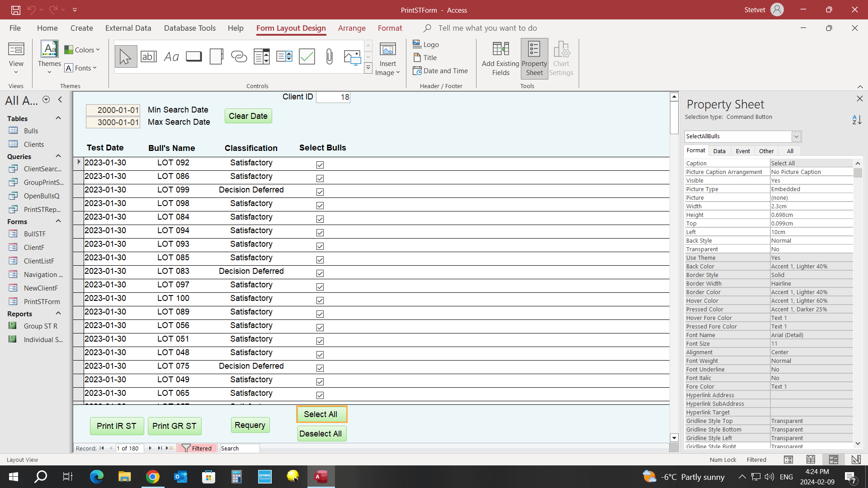Toggle the Property Sheet button
Image resolution: width=868 pixels, height=488 pixels.
(534, 59)
